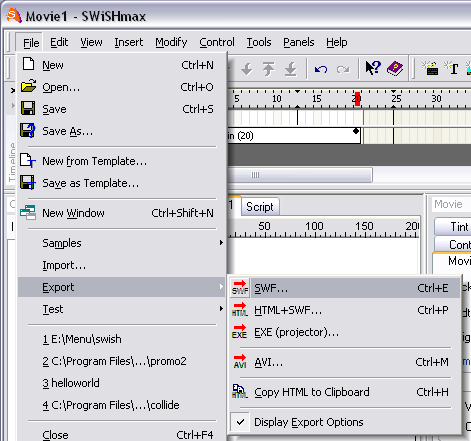Click the EXE projector export icon

(x=240, y=331)
